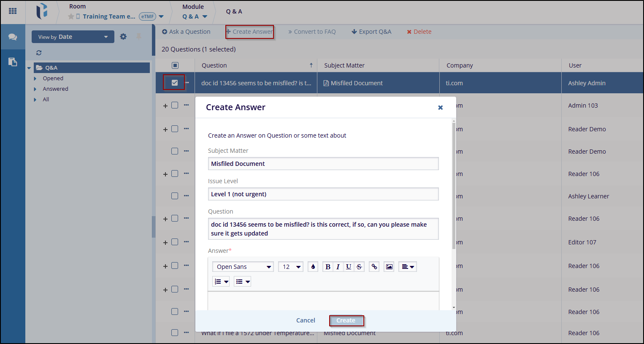Click the settings gear beside View by

point(123,37)
